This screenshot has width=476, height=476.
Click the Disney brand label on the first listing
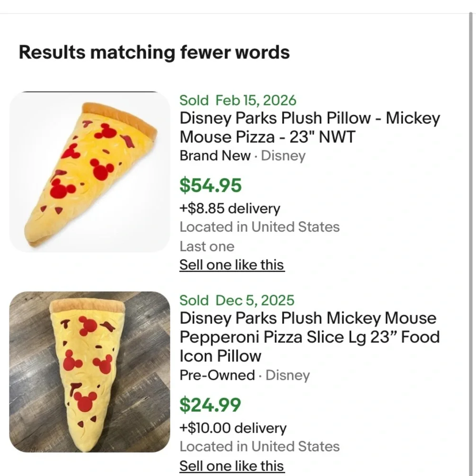point(284,156)
